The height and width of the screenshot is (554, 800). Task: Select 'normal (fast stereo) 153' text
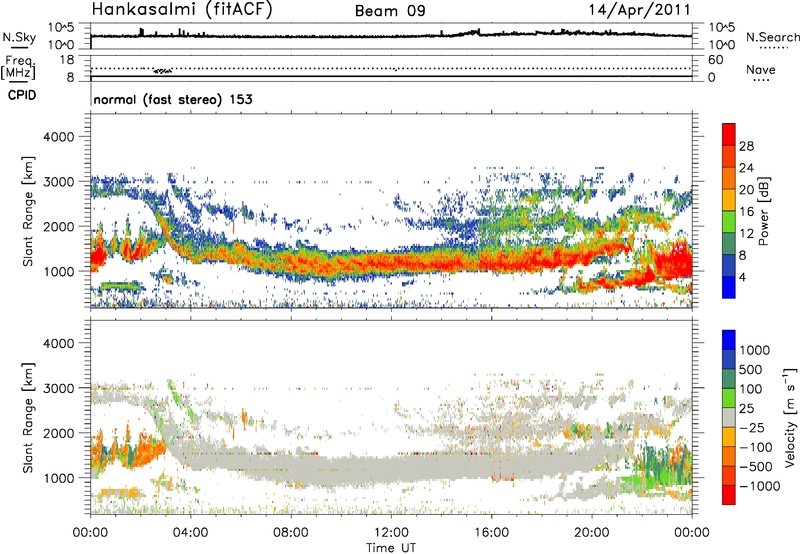pyautogui.click(x=173, y=99)
